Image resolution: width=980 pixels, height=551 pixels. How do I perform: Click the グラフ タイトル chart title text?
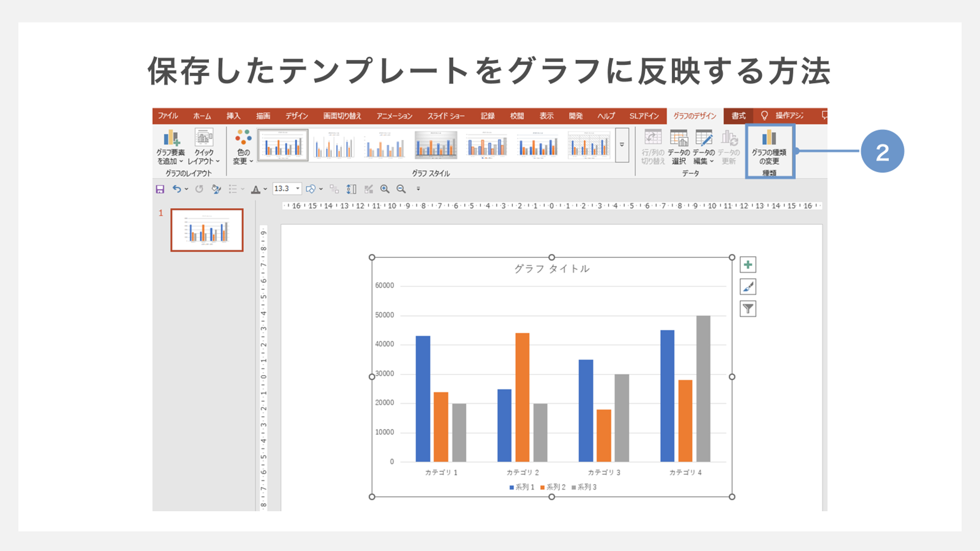tap(552, 269)
